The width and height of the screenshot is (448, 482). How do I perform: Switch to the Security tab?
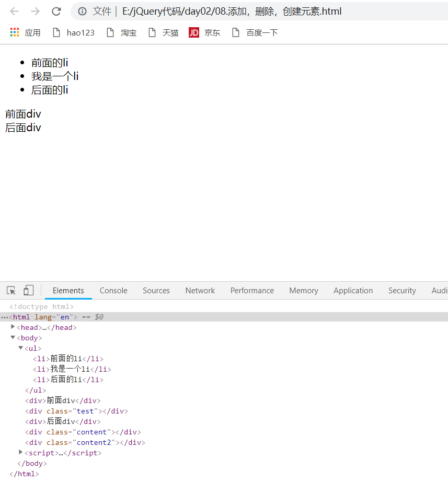point(402,291)
